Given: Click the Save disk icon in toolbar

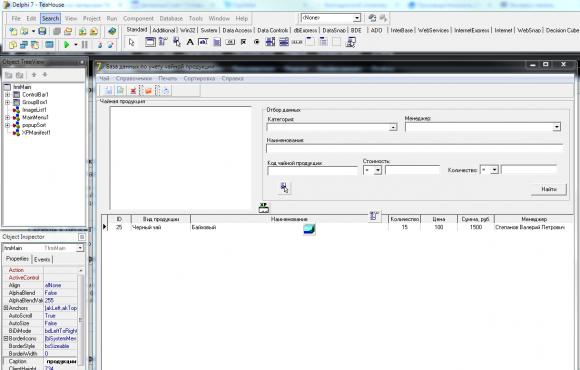Looking at the screenshot, I should pos(42,31).
